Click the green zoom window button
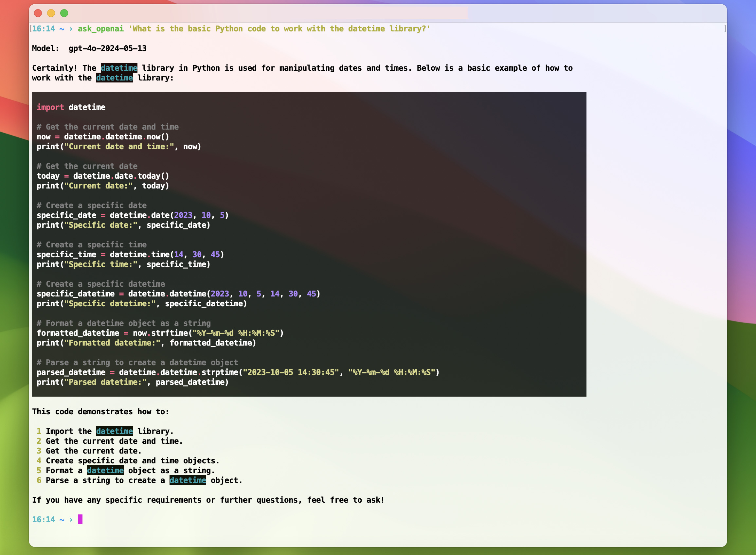This screenshot has height=555, width=756. pos(64,13)
